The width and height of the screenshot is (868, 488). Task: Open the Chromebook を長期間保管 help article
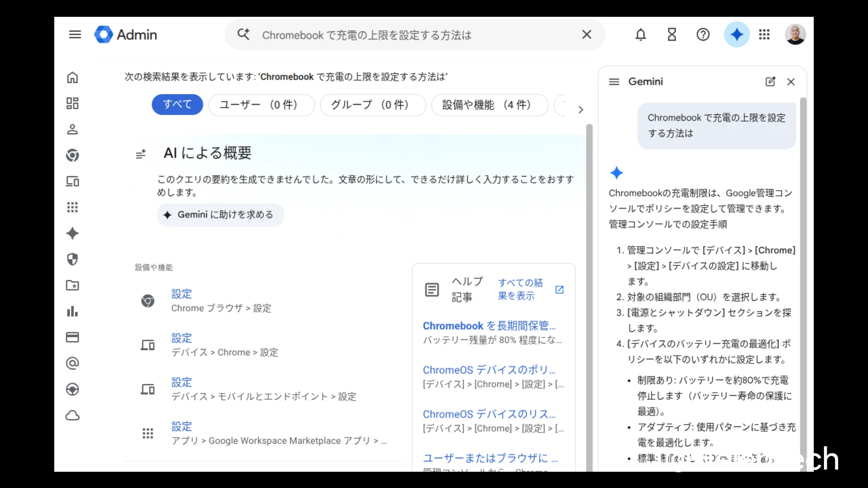coord(489,326)
